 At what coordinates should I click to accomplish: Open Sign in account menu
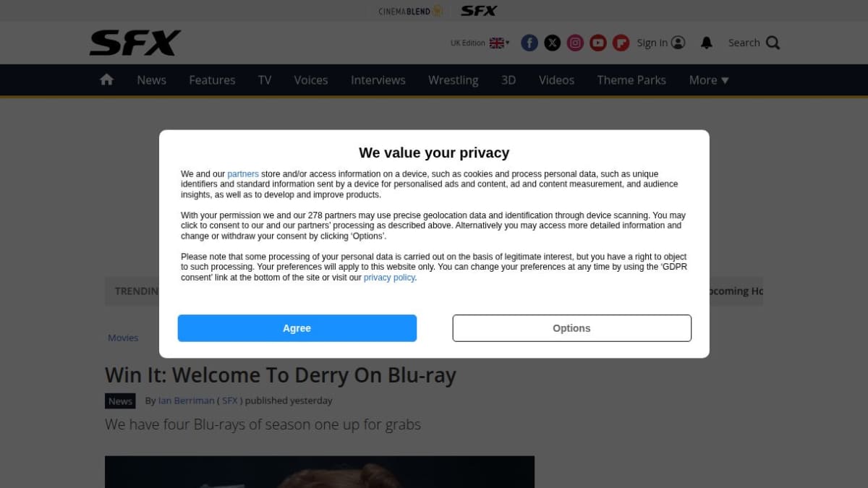[660, 43]
